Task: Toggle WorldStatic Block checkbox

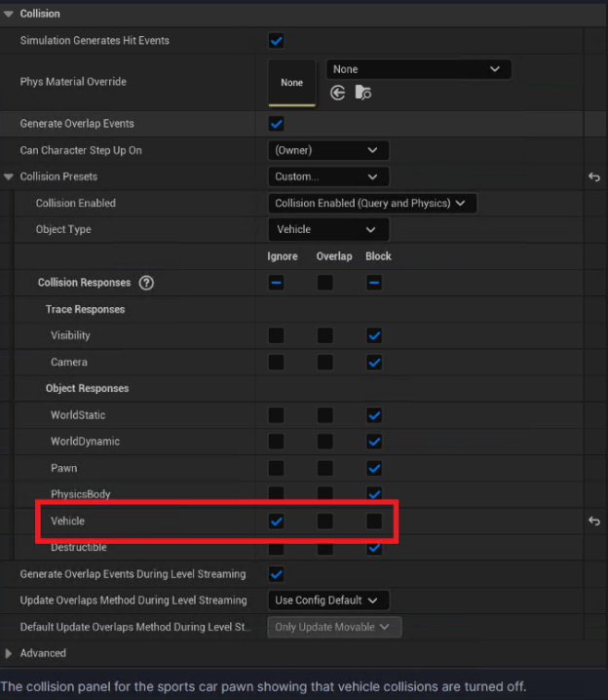Action: (374, 415)
